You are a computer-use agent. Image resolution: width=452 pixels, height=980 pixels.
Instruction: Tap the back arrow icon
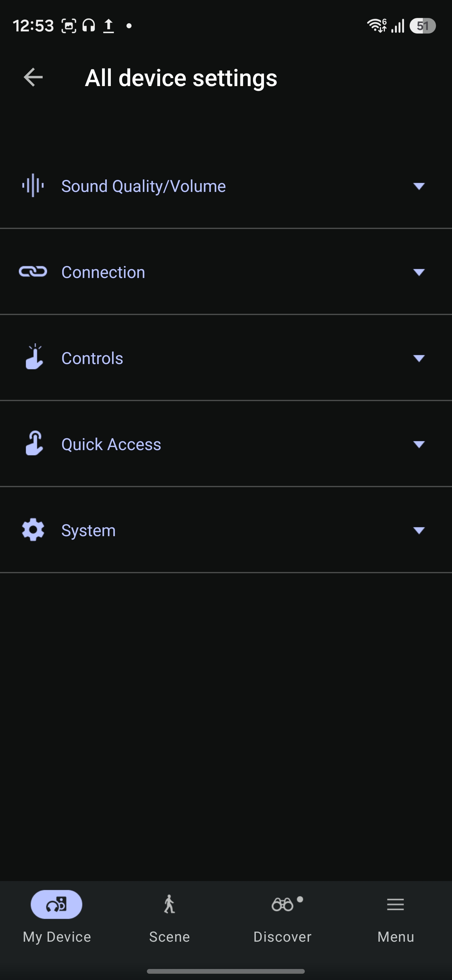pos(33,78)
